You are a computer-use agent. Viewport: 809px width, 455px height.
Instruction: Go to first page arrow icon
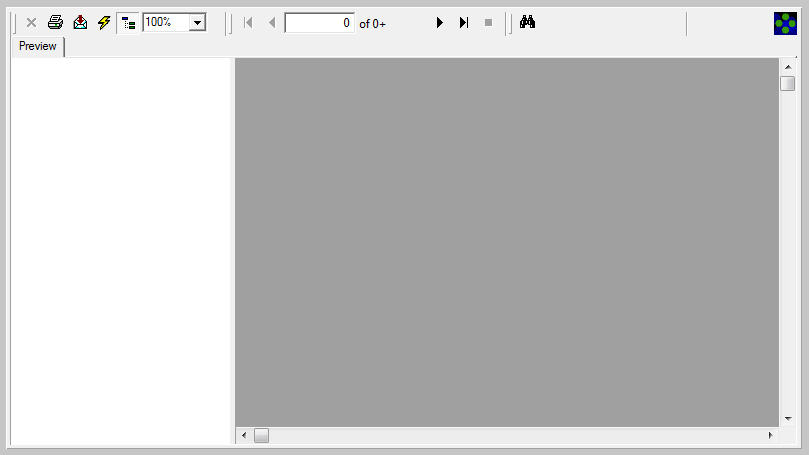click(x=248, y=23)
